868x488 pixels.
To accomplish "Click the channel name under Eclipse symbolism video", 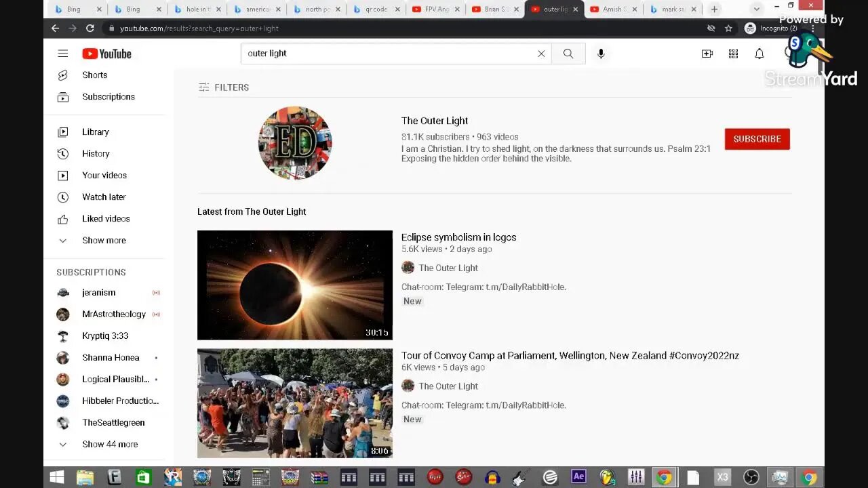I will click(x=448, y=268).
